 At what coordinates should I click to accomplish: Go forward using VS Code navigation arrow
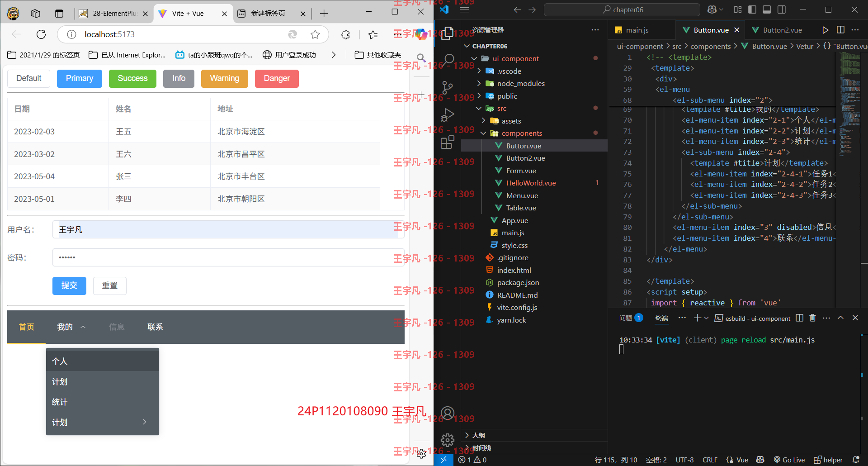pos(532,10)
